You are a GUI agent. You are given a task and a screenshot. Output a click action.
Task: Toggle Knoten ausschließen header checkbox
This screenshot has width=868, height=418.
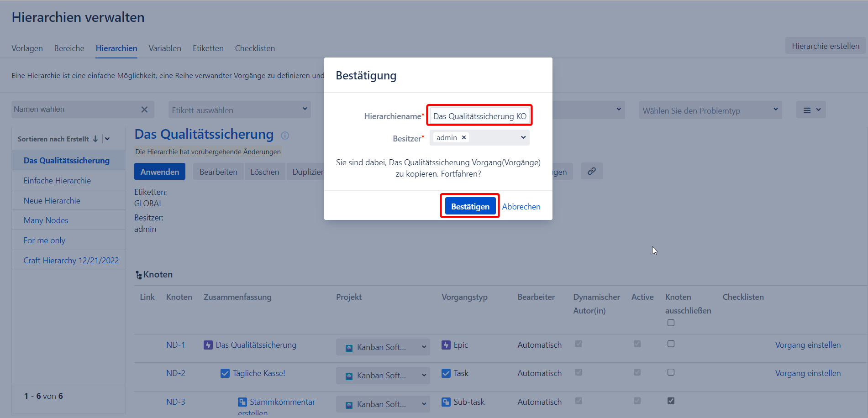click(671, 323)
